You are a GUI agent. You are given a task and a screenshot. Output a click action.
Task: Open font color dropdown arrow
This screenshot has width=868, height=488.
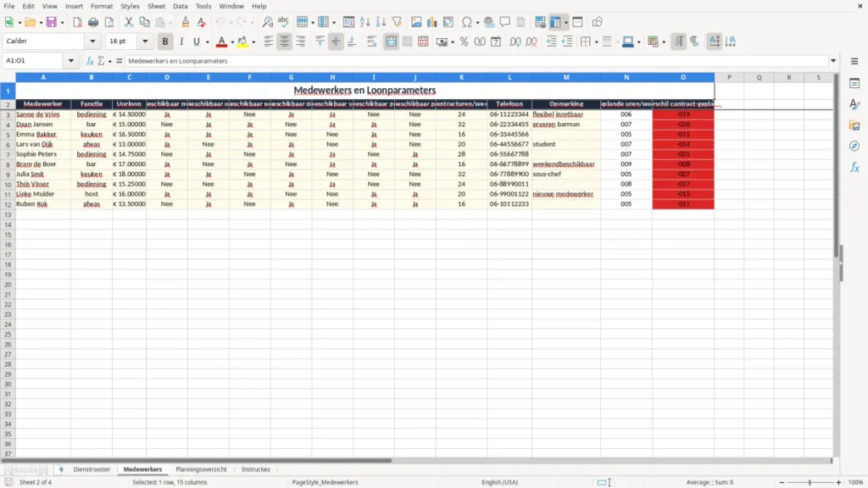point(232,42)
